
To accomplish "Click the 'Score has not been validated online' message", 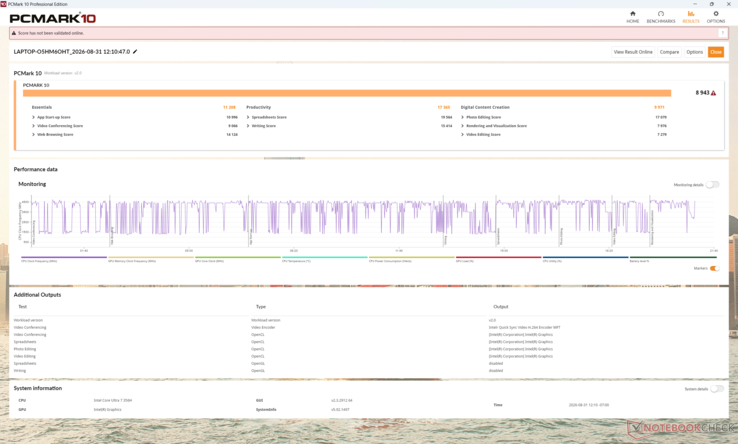I will [x=51, y=33].
